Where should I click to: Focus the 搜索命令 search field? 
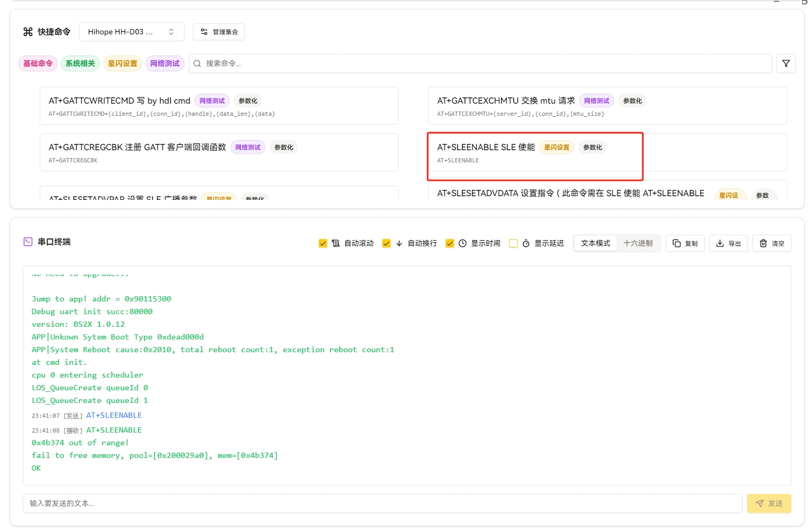coord(481,63)
